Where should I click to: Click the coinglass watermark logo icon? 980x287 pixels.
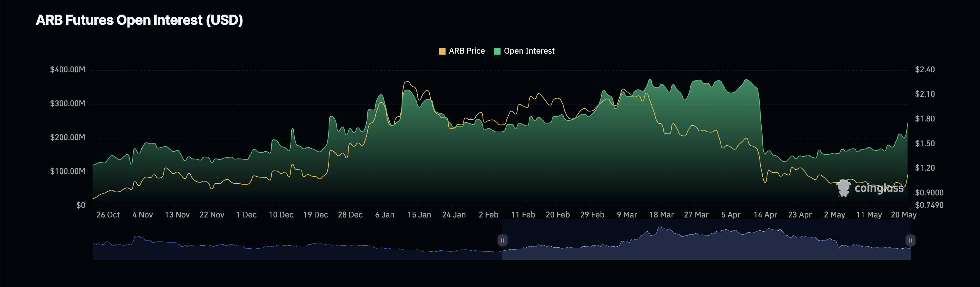(843, 188)
